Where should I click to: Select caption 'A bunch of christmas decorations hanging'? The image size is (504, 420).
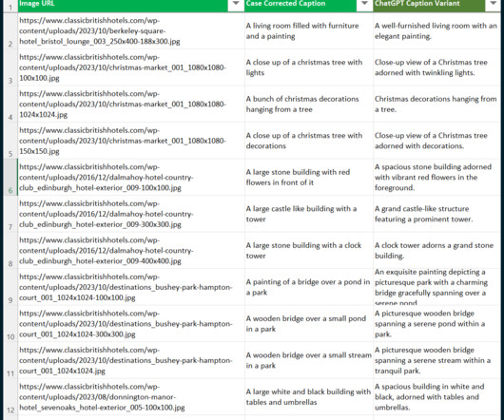309,104
